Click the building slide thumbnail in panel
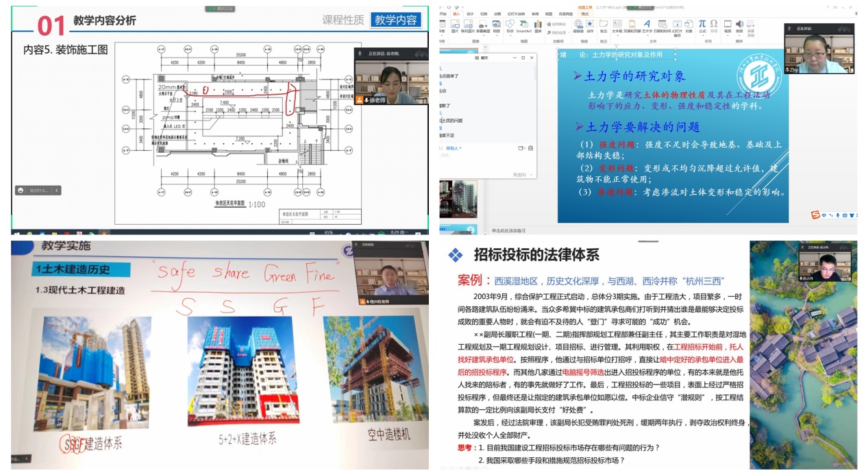The height and width of the screenshot is (475, 868). pos(458,199)
